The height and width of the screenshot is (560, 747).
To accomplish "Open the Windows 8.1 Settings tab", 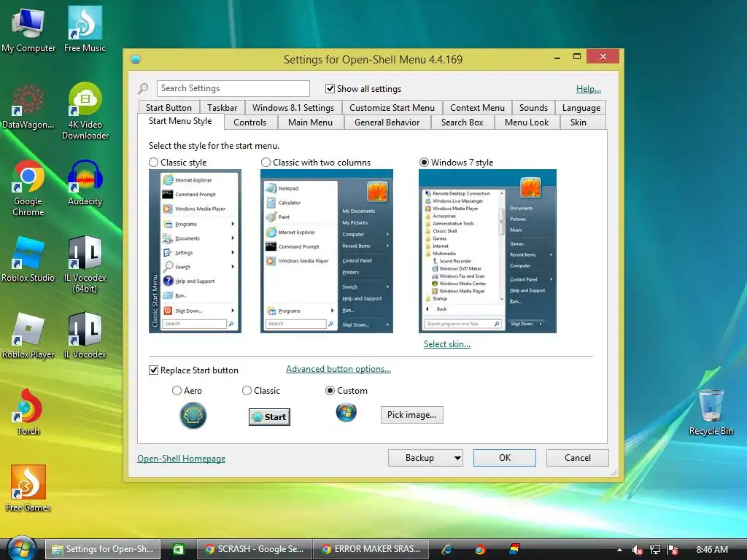I will pyautogui.click(x=293, y=108).
